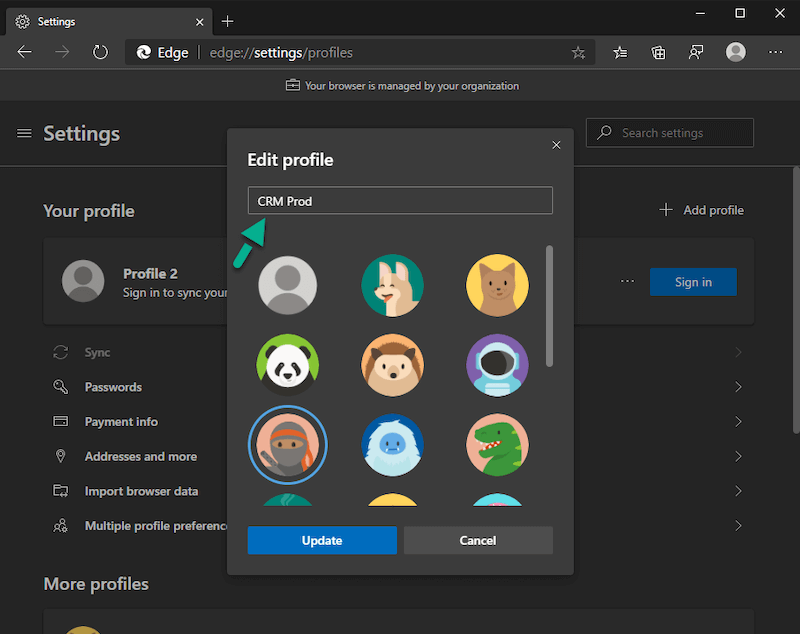
Task: Open more options for Profile 2
Action: 627,281
